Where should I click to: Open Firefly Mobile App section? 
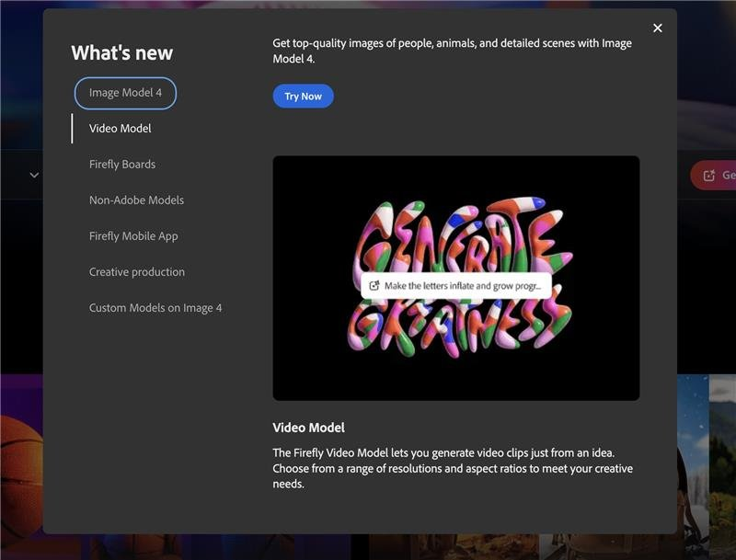click(x=133, y=236)
